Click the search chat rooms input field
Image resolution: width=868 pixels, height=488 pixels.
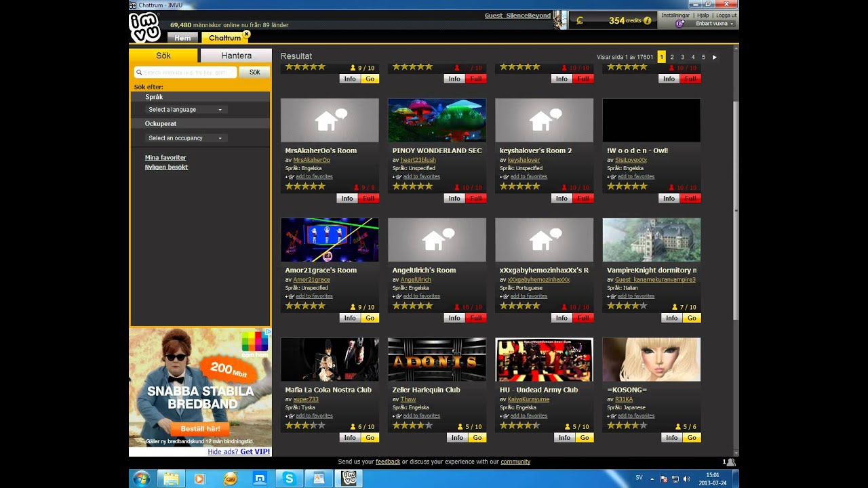pos(186,72)
